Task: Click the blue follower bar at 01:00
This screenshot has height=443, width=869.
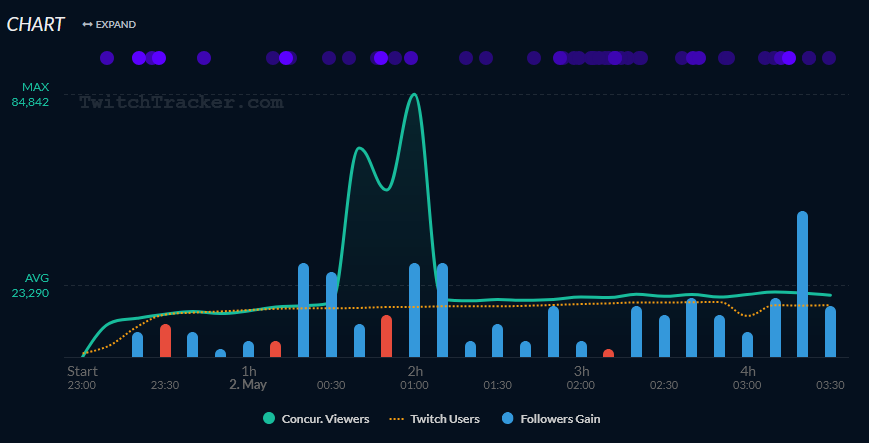Action: tap(415, 310)
